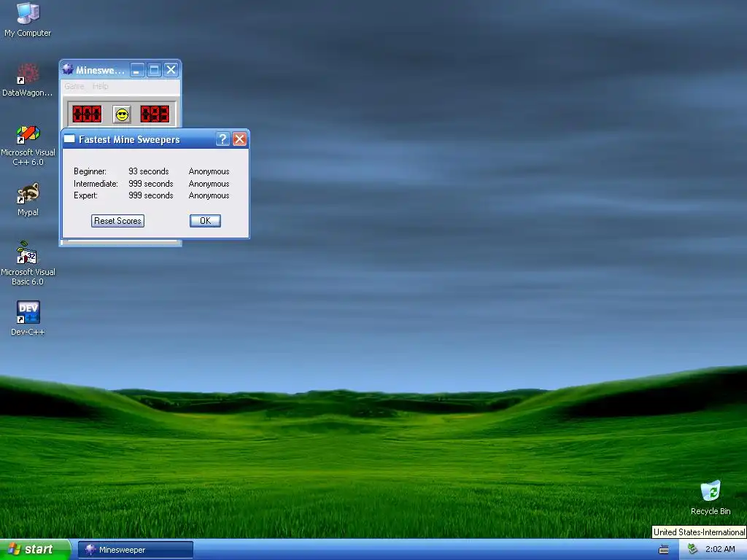Click the Expert label

point(86,195)
